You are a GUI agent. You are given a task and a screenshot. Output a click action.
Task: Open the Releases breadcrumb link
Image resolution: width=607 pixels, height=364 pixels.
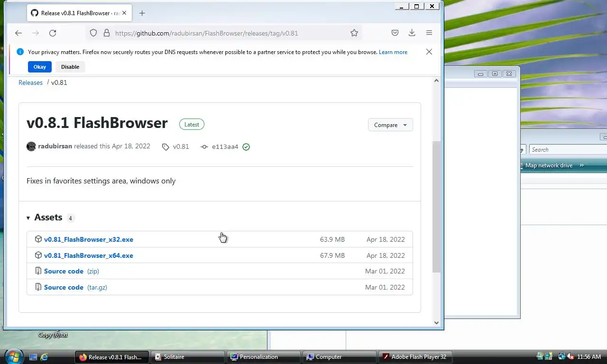coord(30,82)
